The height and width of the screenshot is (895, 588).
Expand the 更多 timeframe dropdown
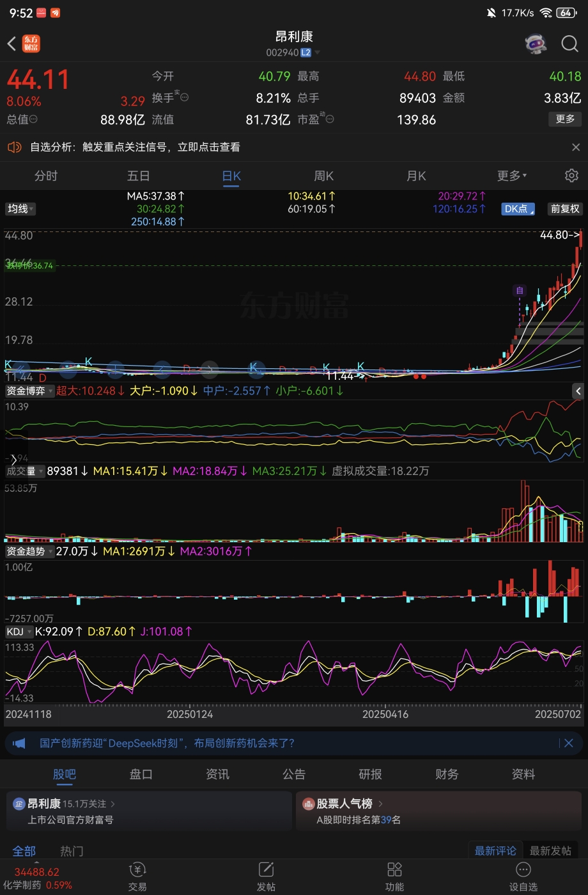(x=512, y=176)
